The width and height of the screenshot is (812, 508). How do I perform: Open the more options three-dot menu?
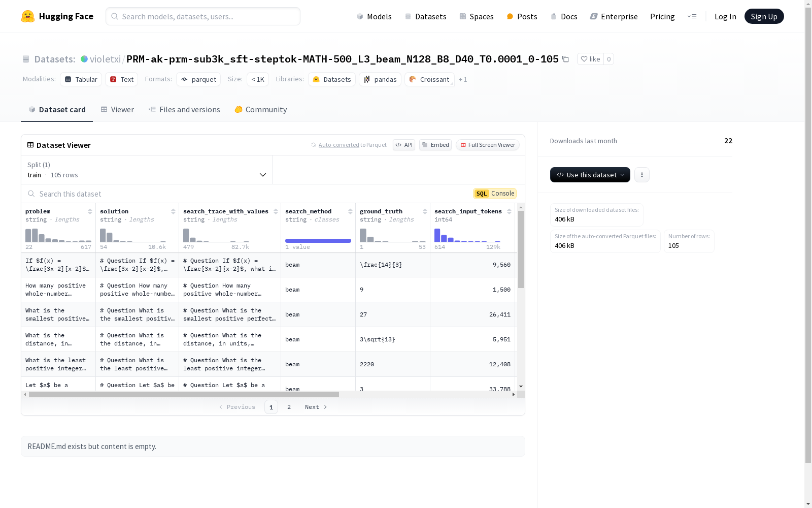coord(642,175)
